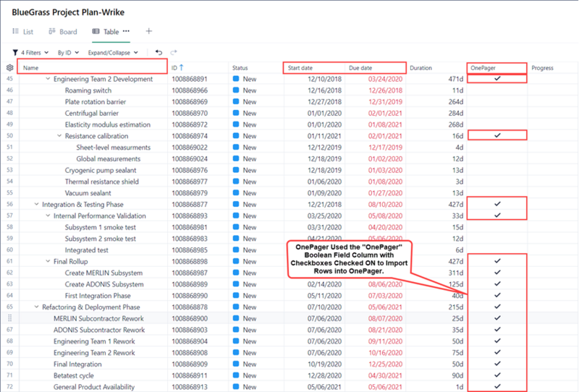This screenshot has width=579, height=392.
Task: Uncheck OnePager for Betatest cycle
Action: (x=497, y=375)
